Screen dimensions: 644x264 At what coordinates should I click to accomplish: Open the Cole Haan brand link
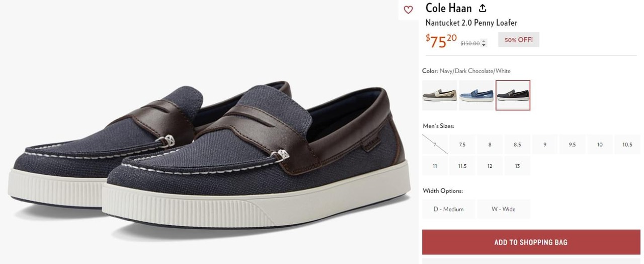[x=448, y=9]
